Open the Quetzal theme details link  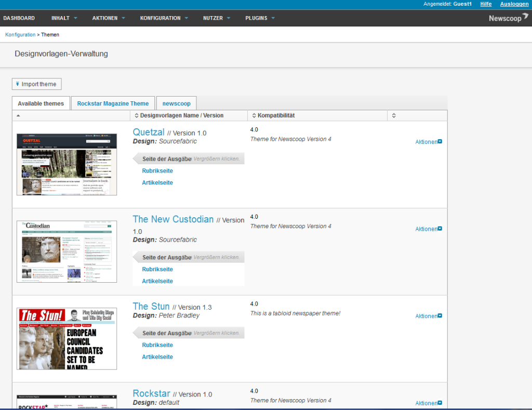149,132
